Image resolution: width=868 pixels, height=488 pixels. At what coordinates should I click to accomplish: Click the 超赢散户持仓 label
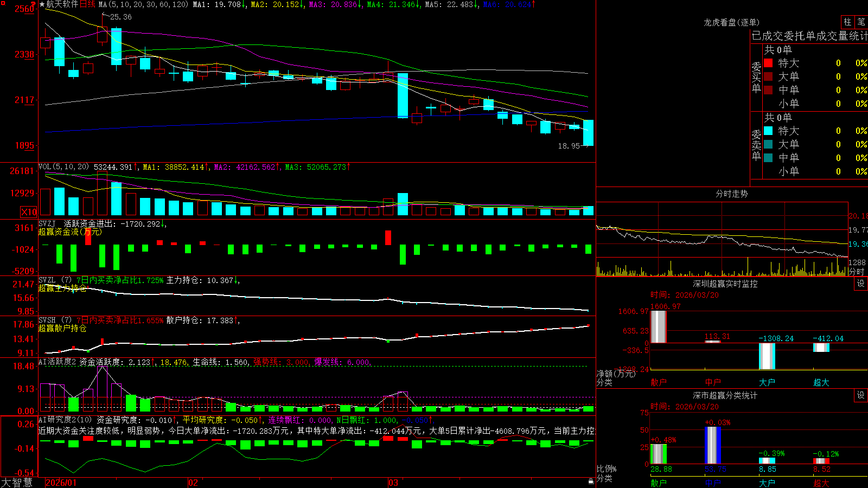pos(62,328)
